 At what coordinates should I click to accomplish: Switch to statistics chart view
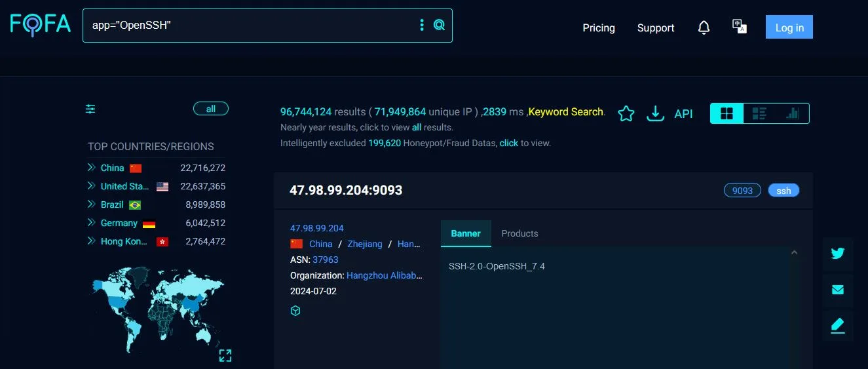792,113
